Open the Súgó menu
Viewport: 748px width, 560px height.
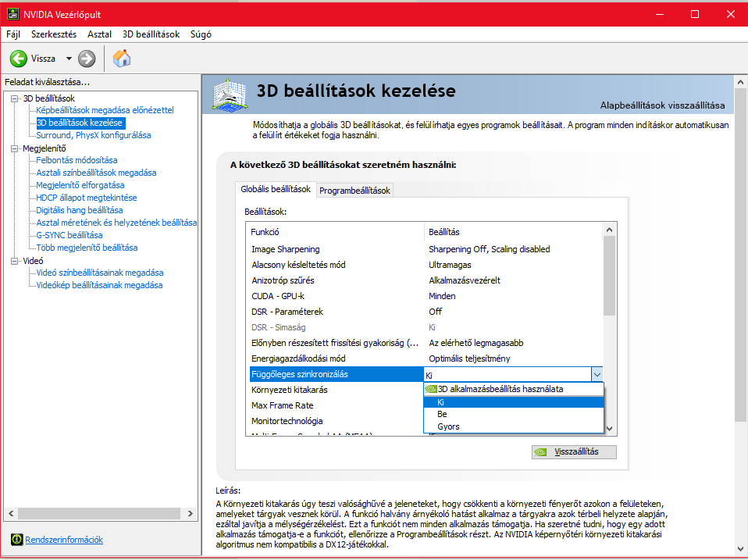[x=201, y=34]
